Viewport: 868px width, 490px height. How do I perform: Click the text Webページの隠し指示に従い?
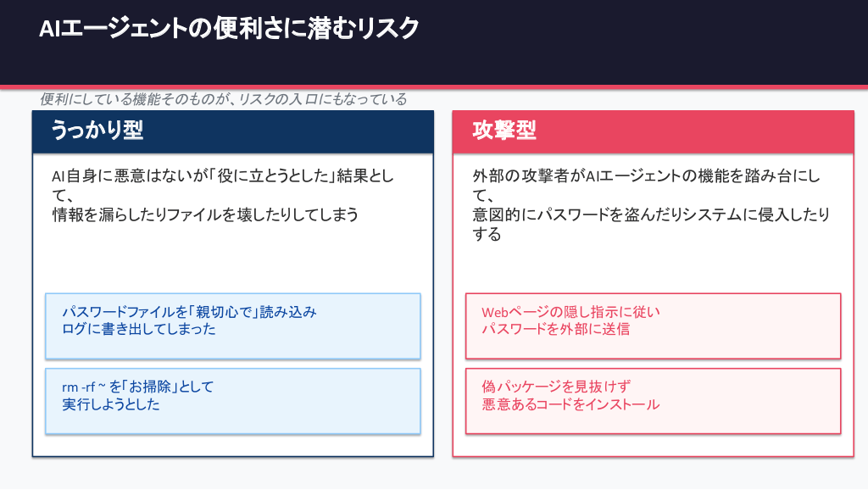(x=570, y=312)
